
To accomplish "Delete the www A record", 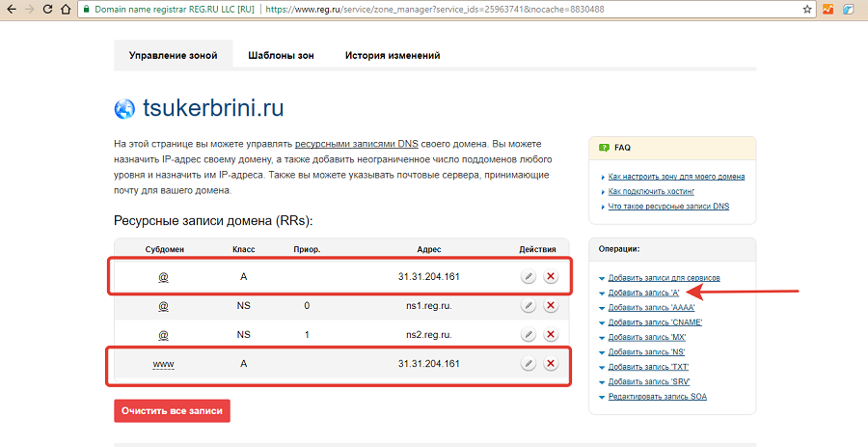I will [x=551, y=363].
